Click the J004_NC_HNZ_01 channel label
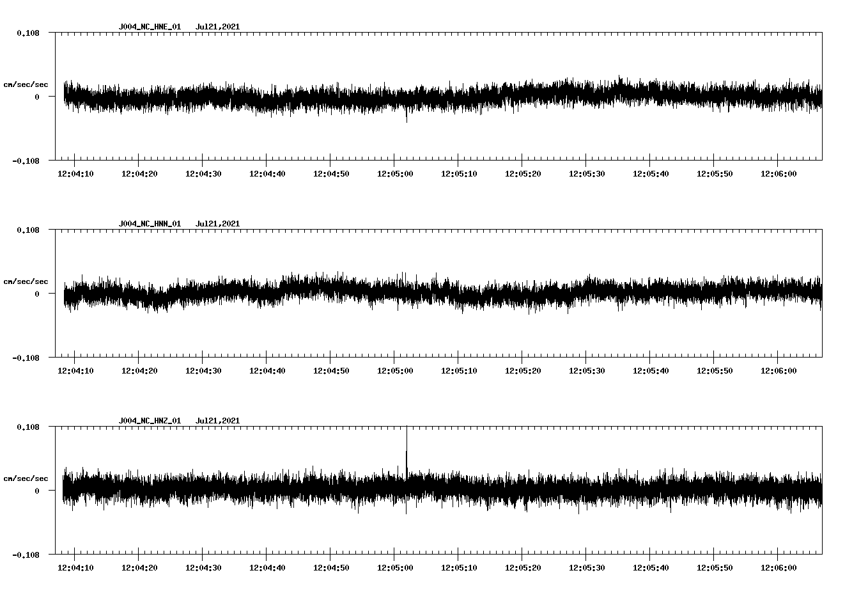This screenshot has width=868, height=591. pyautogui.click(x=148, y=420)
